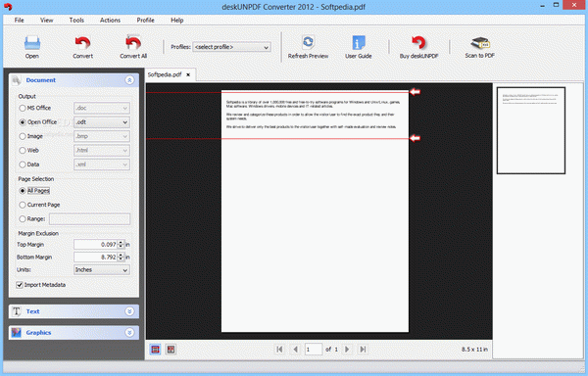This screenshot has width=588, height=376.
Task: Click the Scan to PDF icon
Action: pos(480,43)
